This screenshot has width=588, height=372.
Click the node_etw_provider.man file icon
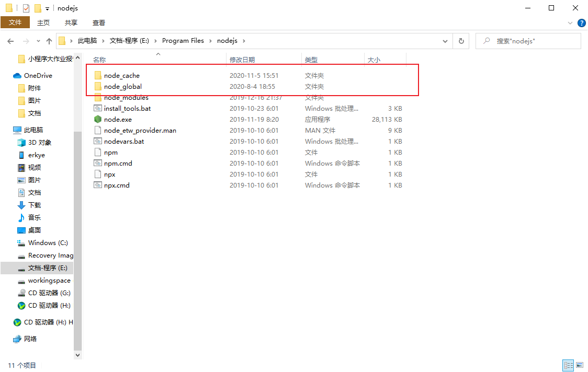(97, 131)
